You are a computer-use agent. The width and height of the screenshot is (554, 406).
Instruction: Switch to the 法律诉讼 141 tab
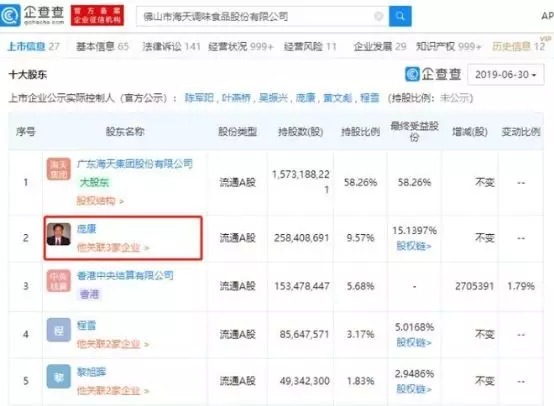click(x=171, y=46)
